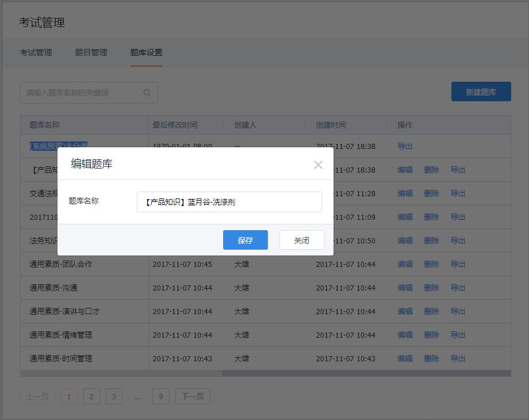Edit the 通用素质-团队合作 question bank

point(405,264)
